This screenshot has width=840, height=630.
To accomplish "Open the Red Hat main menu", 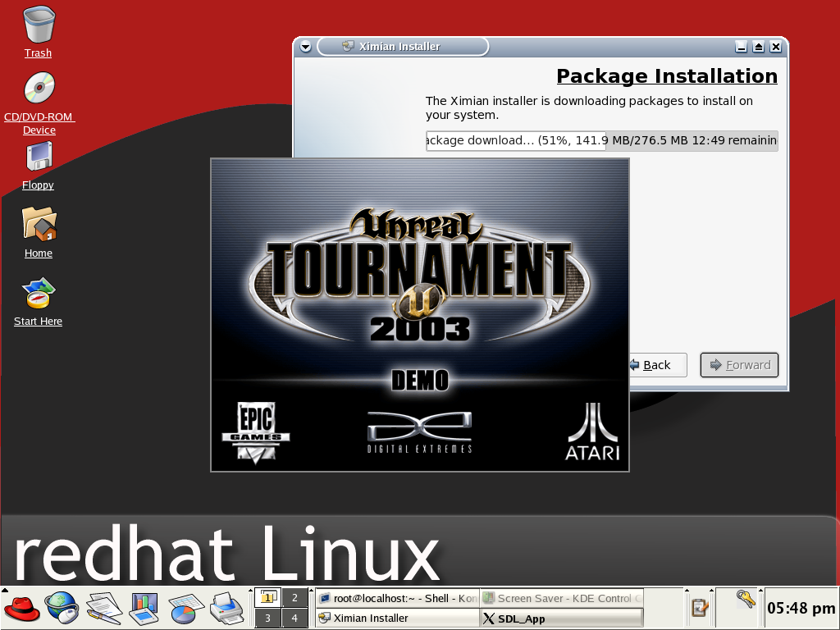I will (22, 609).
